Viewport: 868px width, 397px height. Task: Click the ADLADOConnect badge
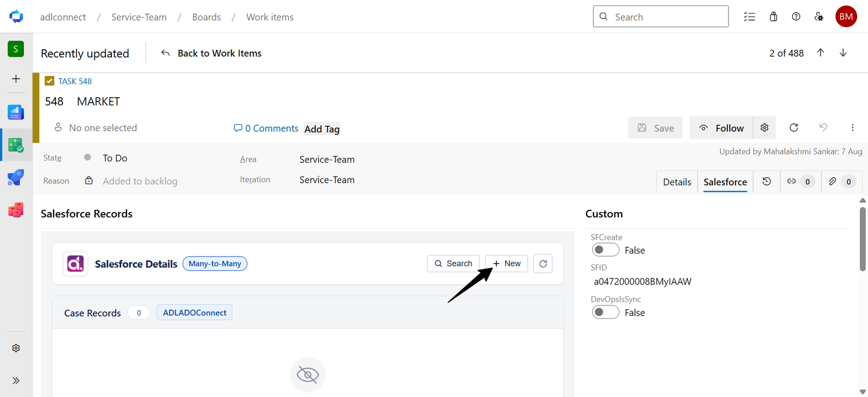[195, 312]
